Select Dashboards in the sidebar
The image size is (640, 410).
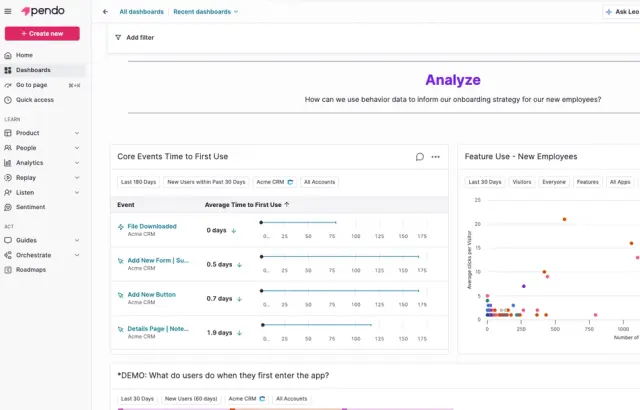tap(43, 70)
